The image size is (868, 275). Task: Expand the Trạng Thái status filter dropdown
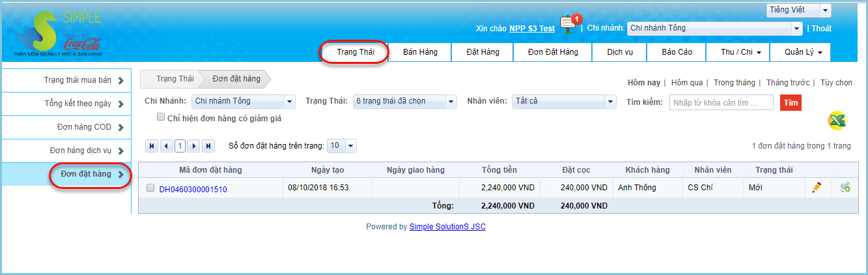click(x=405, y=102)
